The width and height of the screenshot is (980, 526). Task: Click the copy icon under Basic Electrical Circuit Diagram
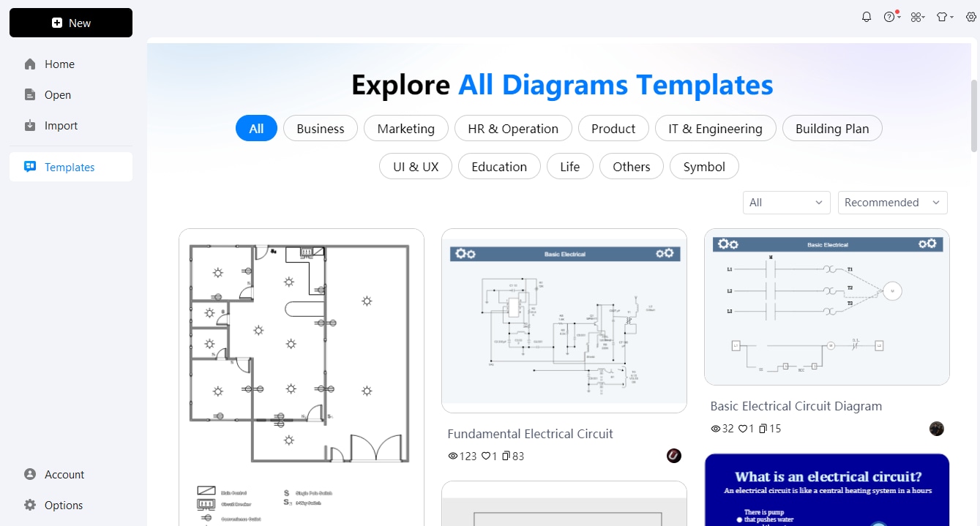tap(763, 429)
